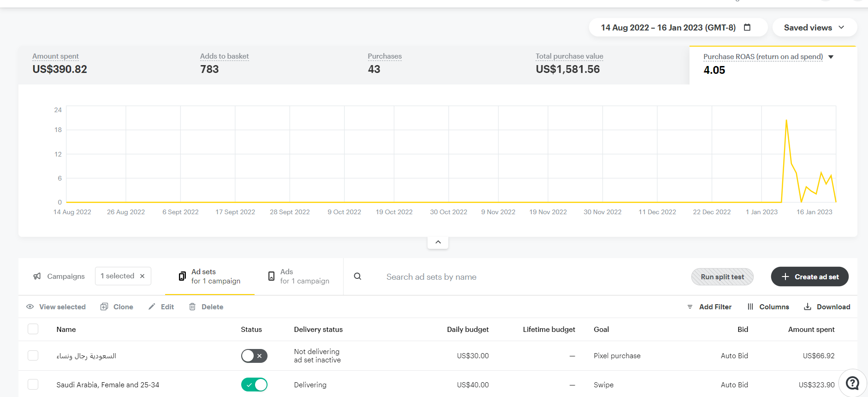Collapse the chart panel with chevron
The height and width of the screenshot is (397, 868).
click(x=438, y=242)
